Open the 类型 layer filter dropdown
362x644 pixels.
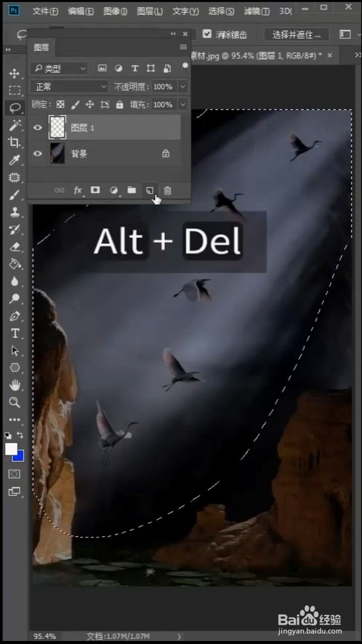click(x=59, y=68)
